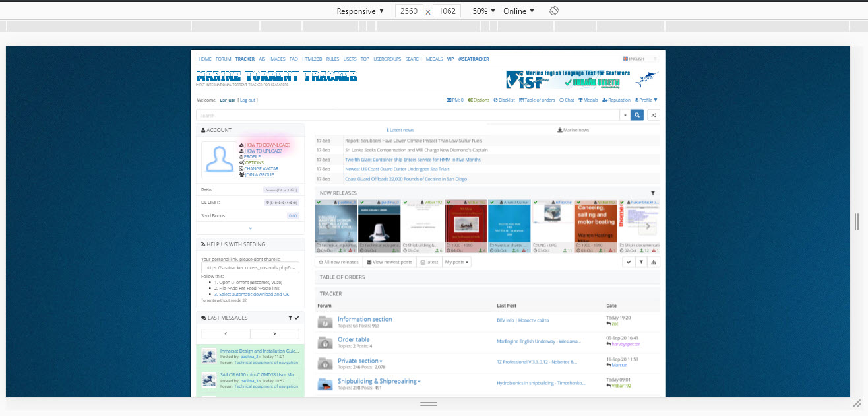Click the Log out link

pyautogui.click(x=248, y=100)
